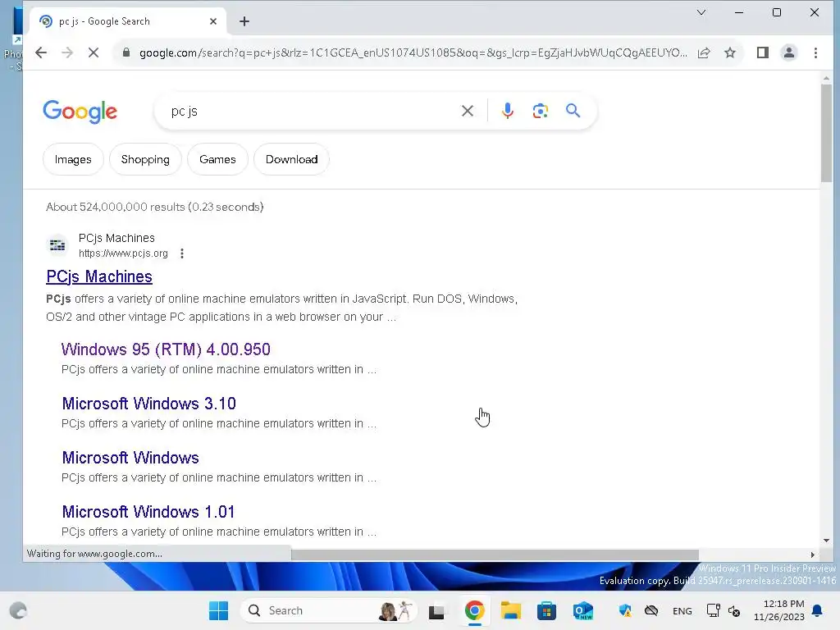
Task: Bookmark this page with the star icon
Action: [729, 52]
